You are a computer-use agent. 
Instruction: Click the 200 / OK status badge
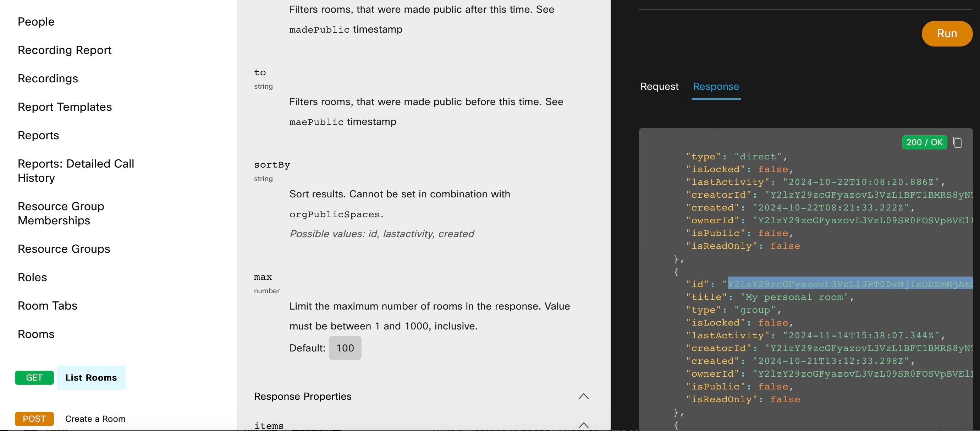coord(924,142)
